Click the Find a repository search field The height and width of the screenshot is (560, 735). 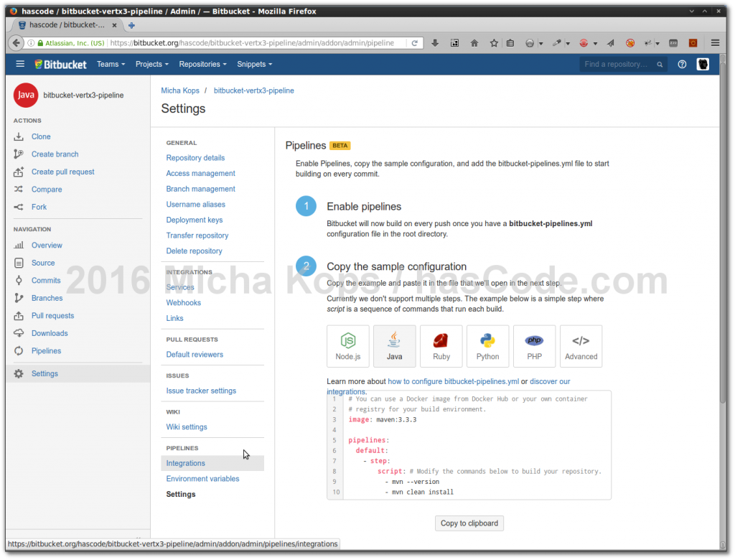619,64
